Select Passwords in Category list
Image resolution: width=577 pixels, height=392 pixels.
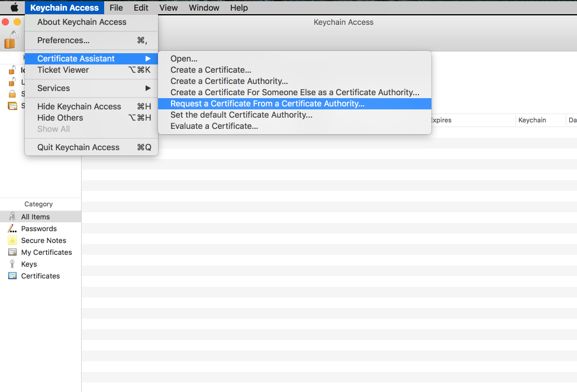40,228
